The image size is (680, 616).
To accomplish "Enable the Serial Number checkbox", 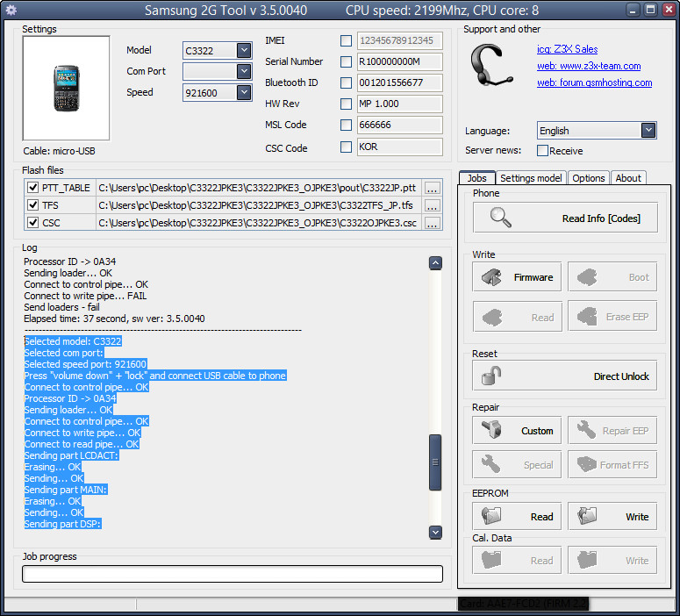I will point(346,61).
